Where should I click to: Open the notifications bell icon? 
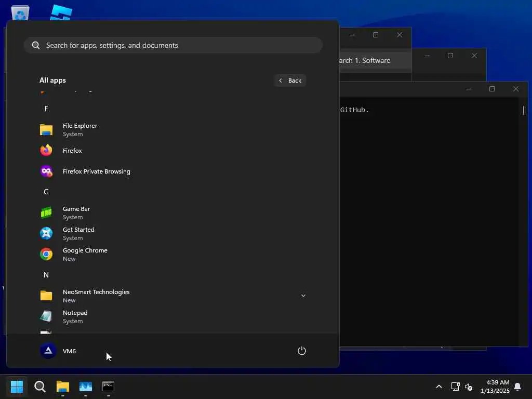point(517,387)
